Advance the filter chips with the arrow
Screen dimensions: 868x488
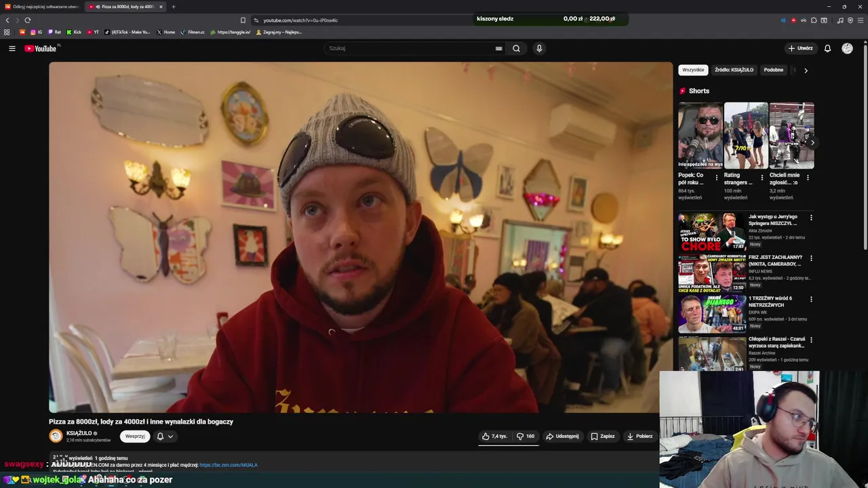pyautogui.click(x=806, y=70)
